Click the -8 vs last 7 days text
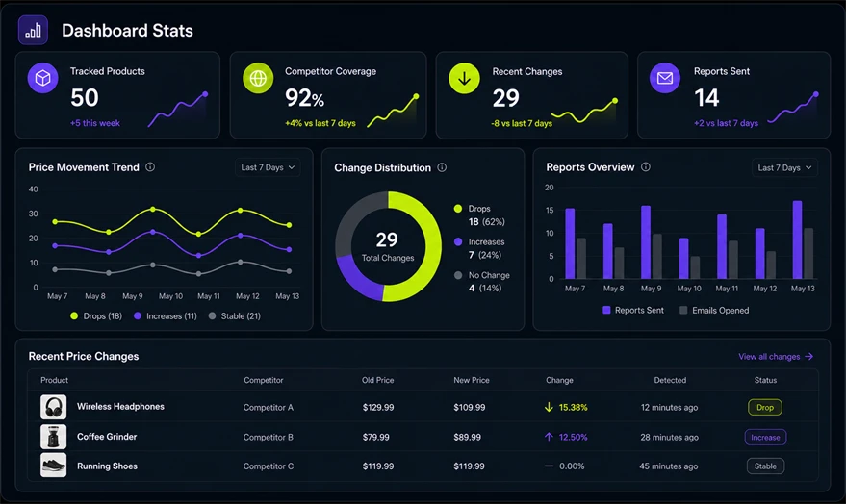 click(x=522, y=123)
